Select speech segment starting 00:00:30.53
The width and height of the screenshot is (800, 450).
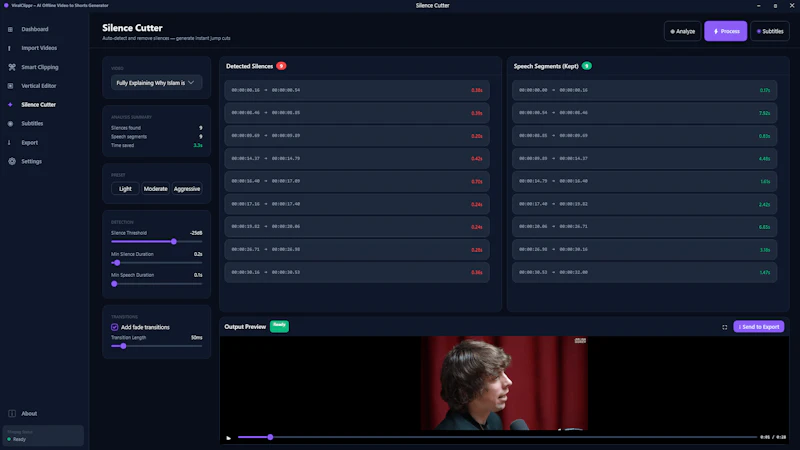pyautogui.click(x=644, y=272)
